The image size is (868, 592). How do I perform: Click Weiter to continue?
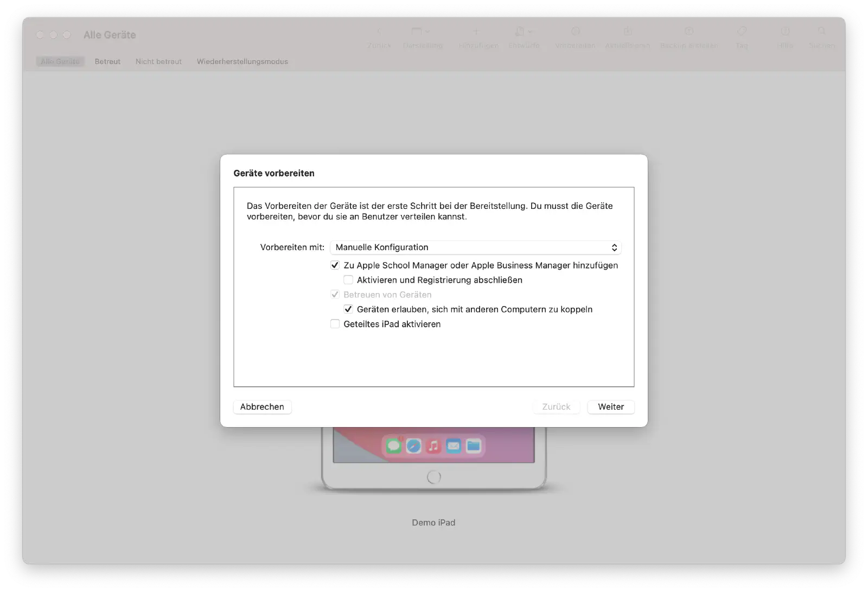611,407
